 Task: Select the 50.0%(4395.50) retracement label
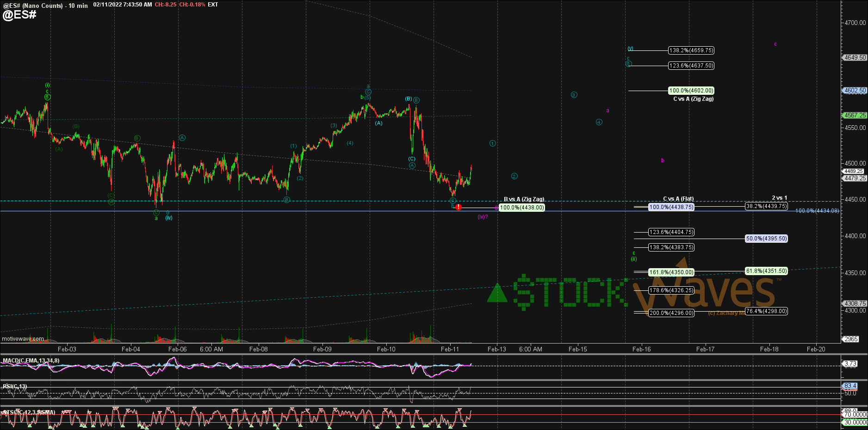[766, 239]
